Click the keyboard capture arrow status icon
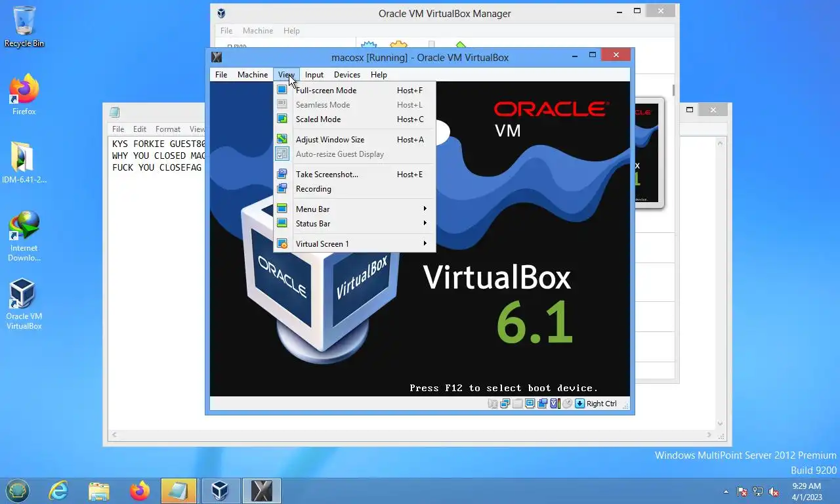840x504 pixels. tap(579, 404)
